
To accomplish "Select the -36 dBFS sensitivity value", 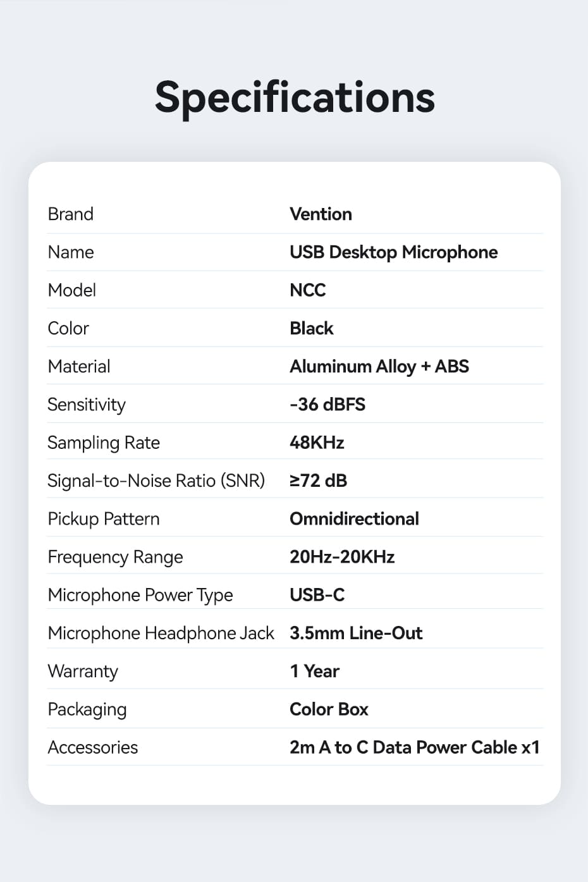I will tap(328, 405).
